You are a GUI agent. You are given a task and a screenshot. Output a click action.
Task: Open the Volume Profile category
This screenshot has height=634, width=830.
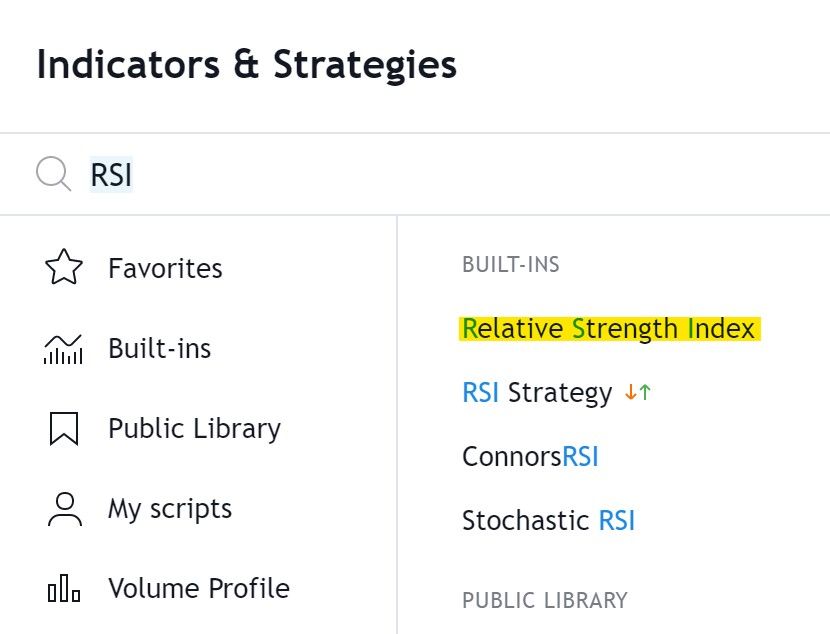tap(198, 588)
